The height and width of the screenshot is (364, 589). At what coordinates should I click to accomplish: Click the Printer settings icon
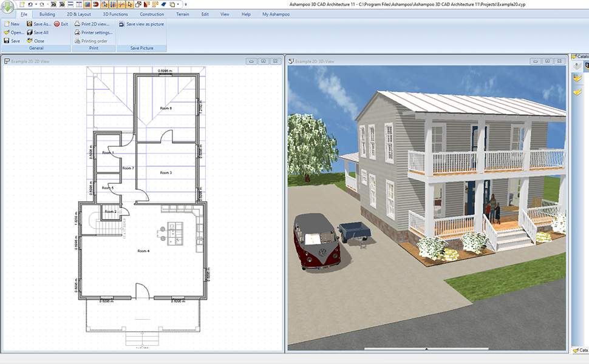pos(77,33)
